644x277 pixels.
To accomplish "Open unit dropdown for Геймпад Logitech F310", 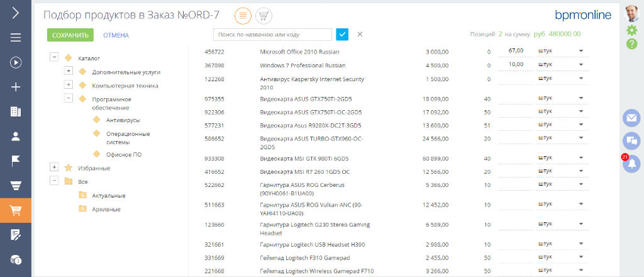I will click(x=581, y=257).
